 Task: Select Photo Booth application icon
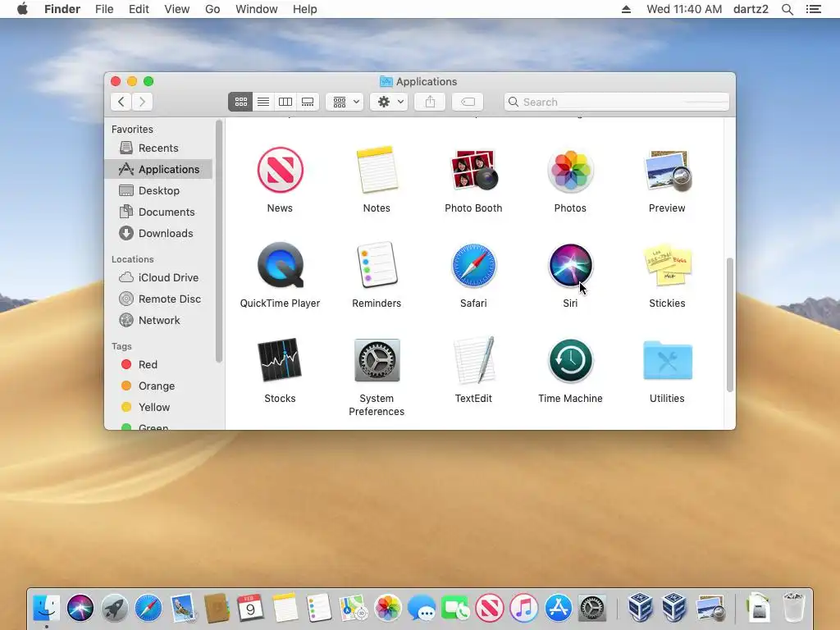[x=473, y=171]
